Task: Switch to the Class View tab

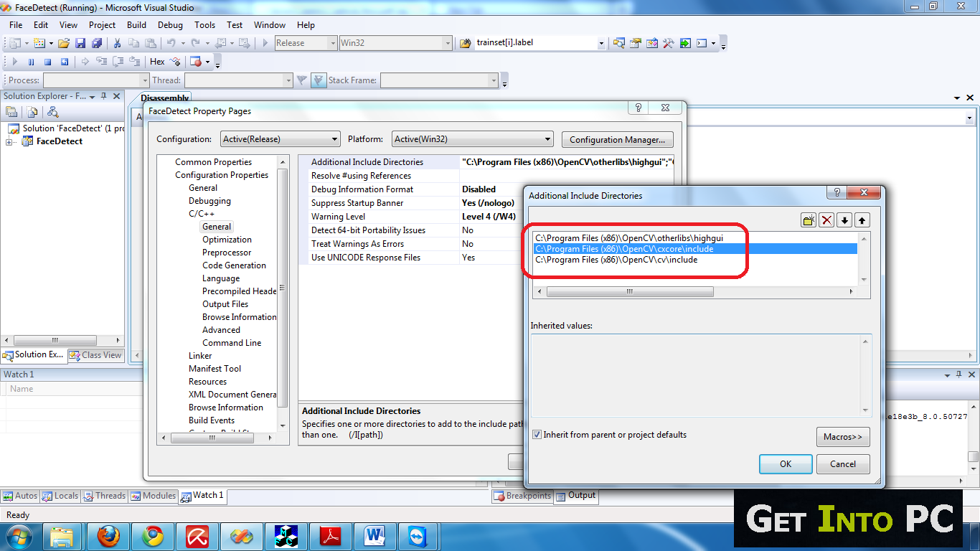Action: [95, 355]
